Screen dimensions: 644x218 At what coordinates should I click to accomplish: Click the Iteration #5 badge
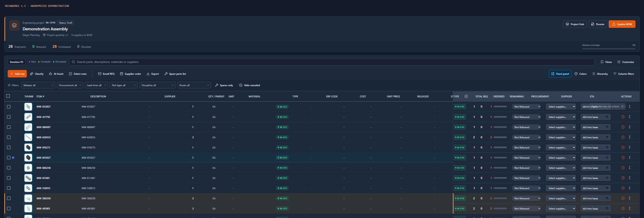click(16, 62)
